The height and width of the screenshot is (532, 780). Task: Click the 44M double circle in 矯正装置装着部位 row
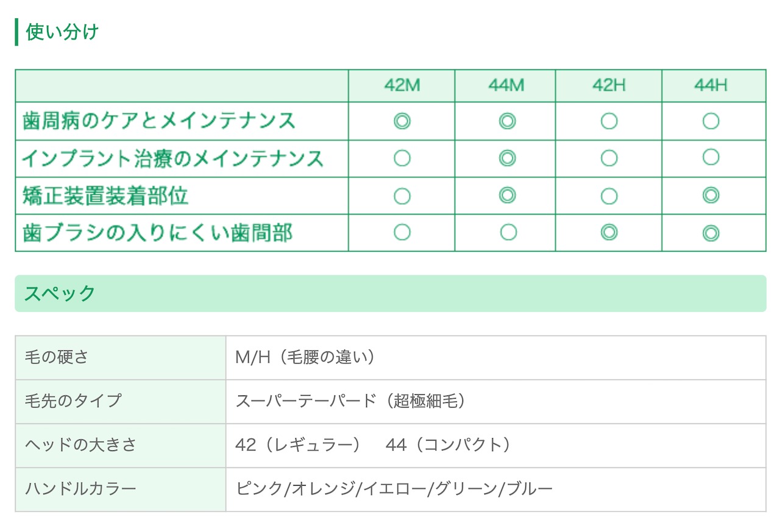tap(507, 196)
